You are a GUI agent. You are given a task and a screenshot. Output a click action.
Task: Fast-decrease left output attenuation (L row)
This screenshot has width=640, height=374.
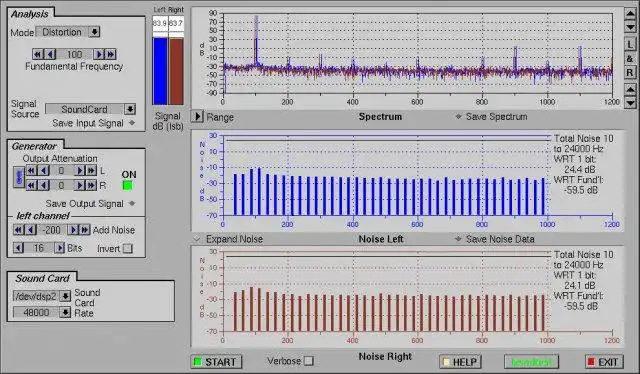(31, 171)
